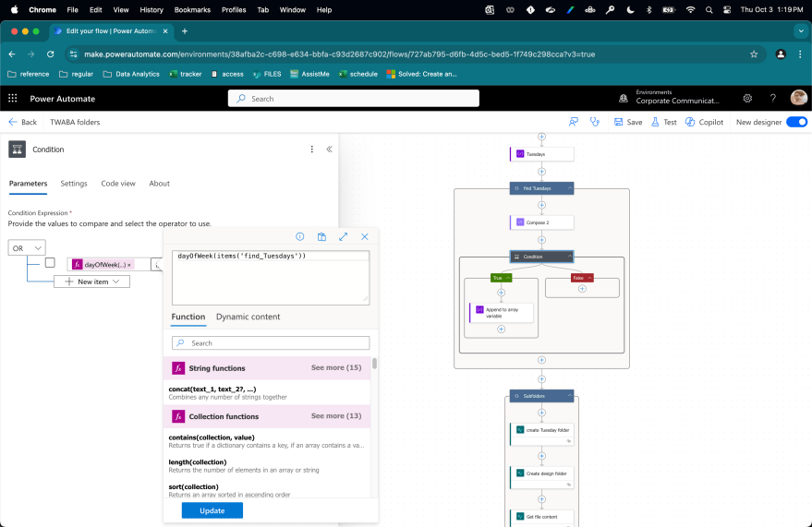Insert the contains(collection, value) function
The image size is (812, 527).
(x=267, y=440)
